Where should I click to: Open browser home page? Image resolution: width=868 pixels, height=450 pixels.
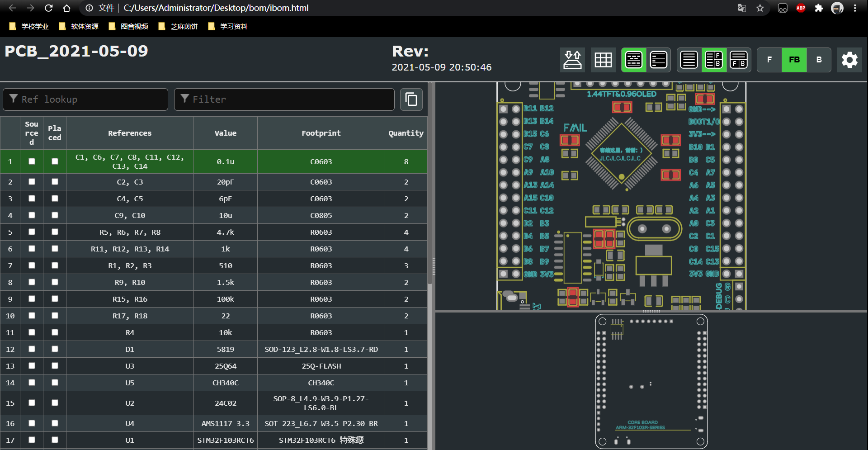[66, 8]
